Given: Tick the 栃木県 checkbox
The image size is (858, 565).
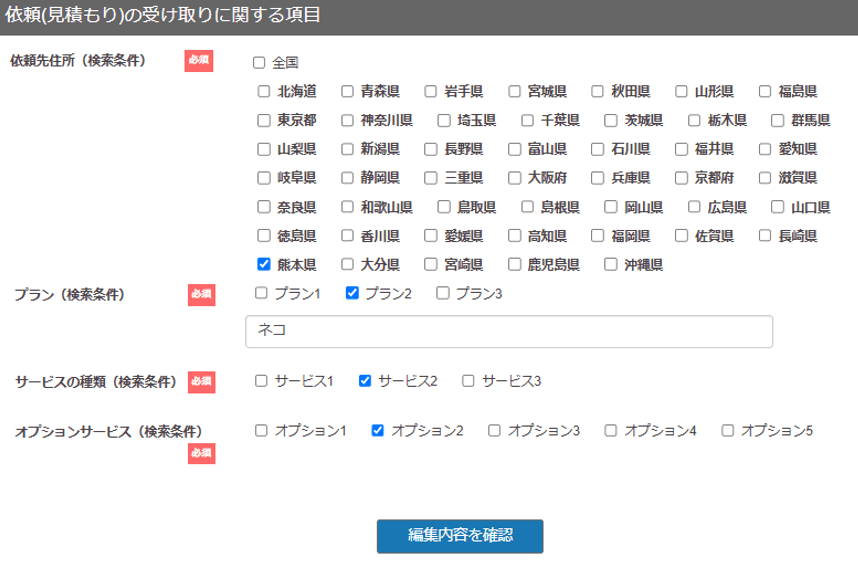Looking at the screenshot, I should tap(694, 120).
